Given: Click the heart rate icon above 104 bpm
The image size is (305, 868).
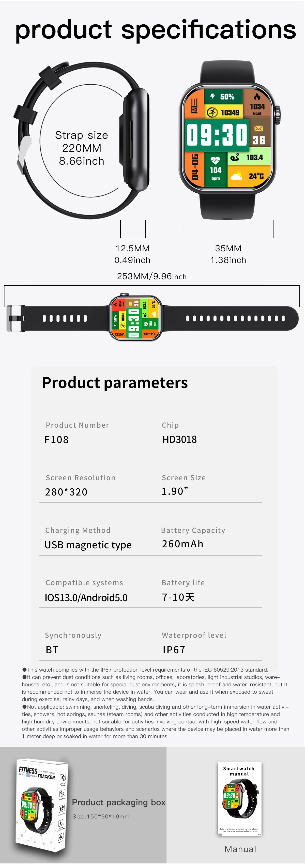Looking at the screenshot, I should point(215,160).
